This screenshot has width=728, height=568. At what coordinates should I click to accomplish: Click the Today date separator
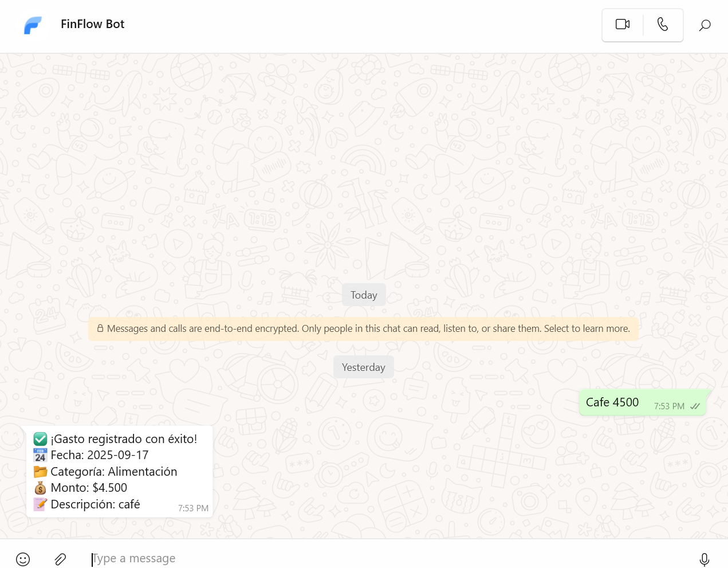[x=364, y=295]
